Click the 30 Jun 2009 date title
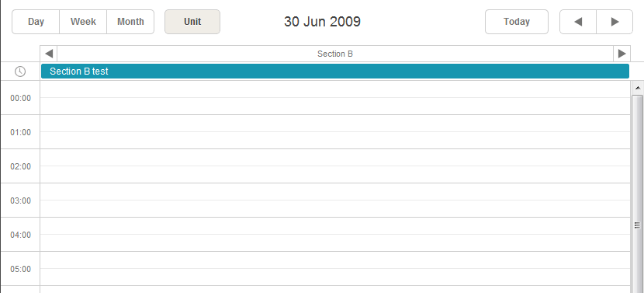The width and height of the screenshot is (644, 293). coord(323,22)
